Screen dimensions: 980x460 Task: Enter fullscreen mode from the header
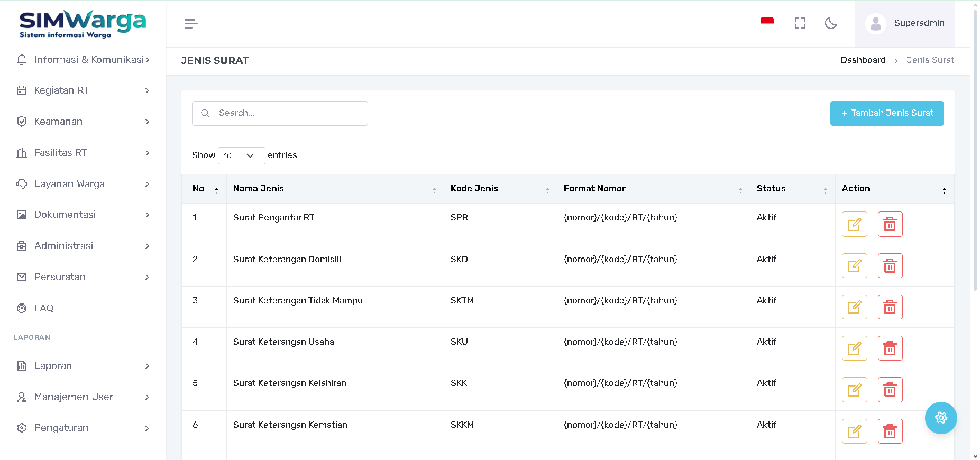800,23
